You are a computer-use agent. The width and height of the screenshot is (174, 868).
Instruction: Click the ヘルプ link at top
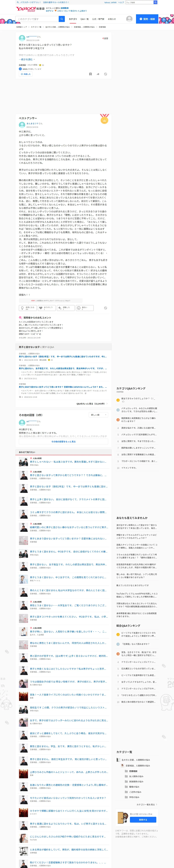pos(121,2)
